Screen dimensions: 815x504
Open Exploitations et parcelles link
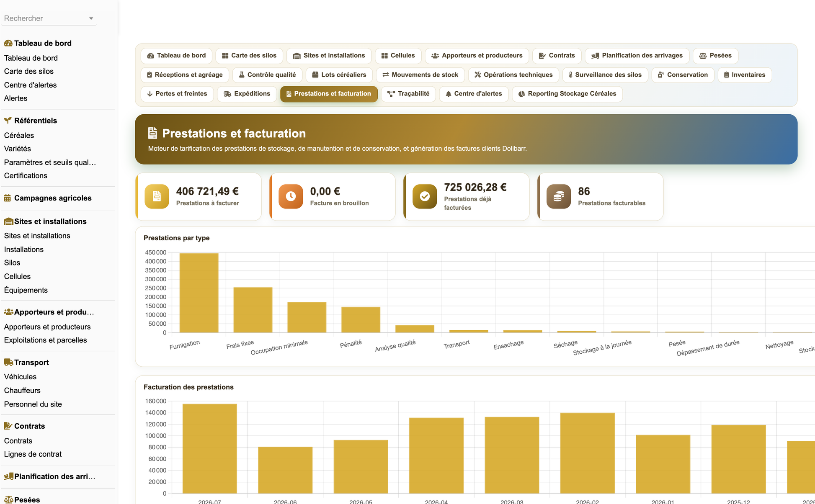click(x=45, y=340)
